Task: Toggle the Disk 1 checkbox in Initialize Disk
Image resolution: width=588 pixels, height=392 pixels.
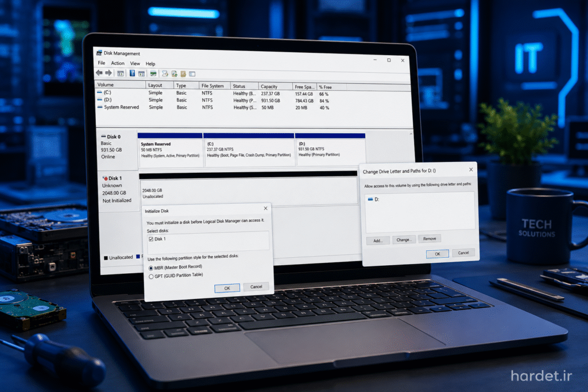Action: coord(151,239)
